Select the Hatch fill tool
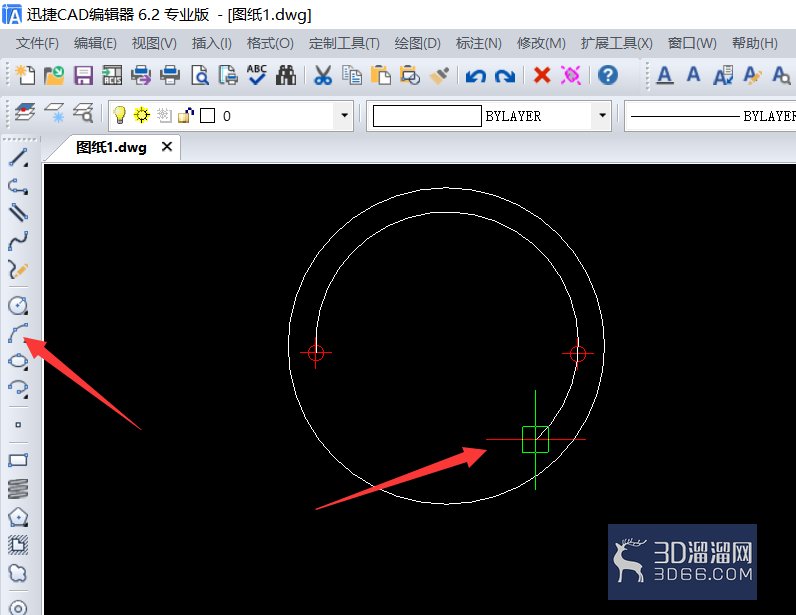 click(x=18, y=545)
